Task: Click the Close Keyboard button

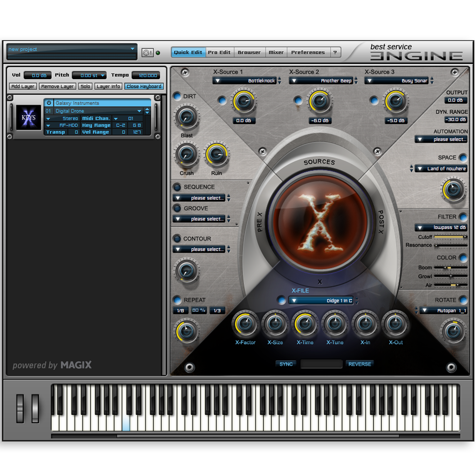Action: tap(144, 86)
